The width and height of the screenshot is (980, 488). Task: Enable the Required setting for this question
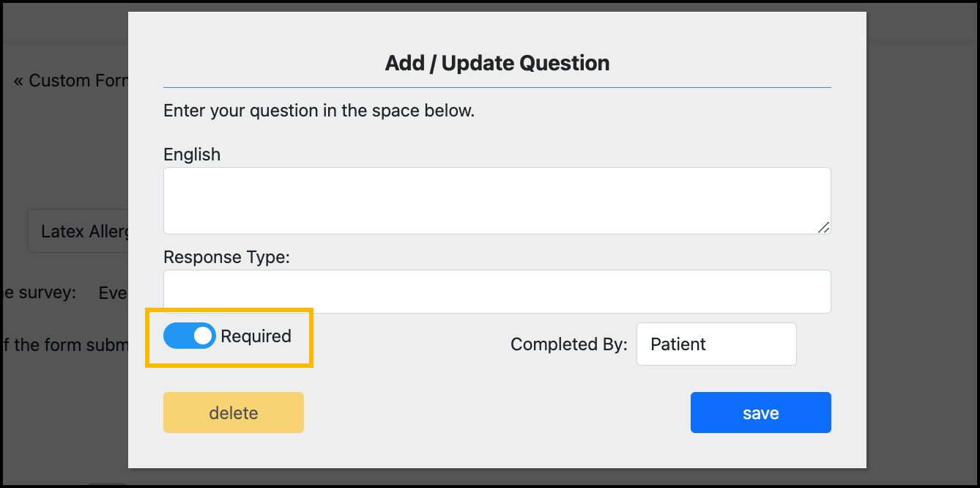(x=189, y=336)
